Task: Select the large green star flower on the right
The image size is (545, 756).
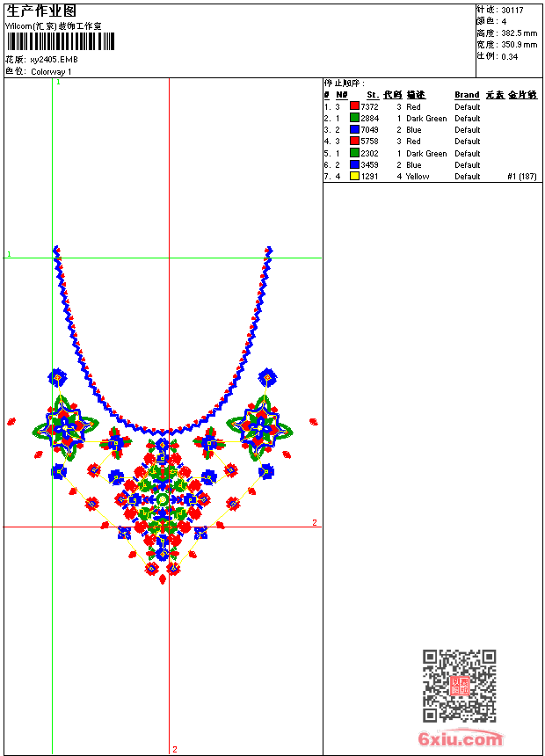Action: click(x=259, y=427)
